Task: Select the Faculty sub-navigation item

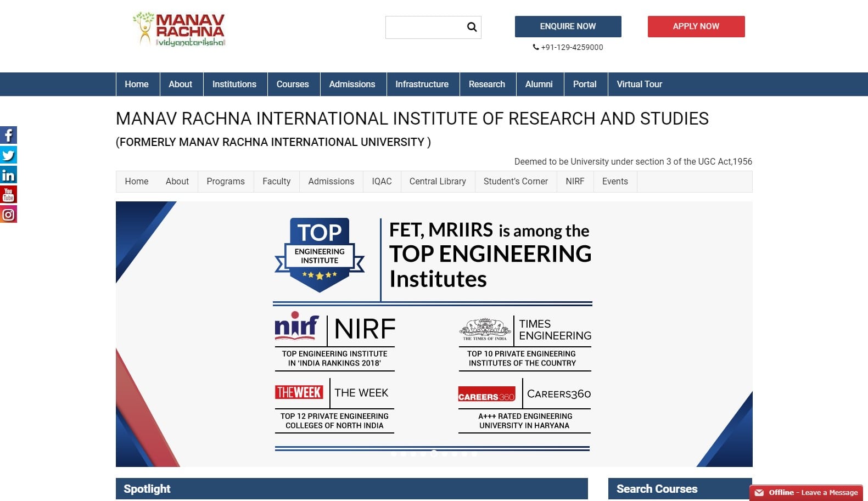Action: pyautogui.click(x=277, y=181)
